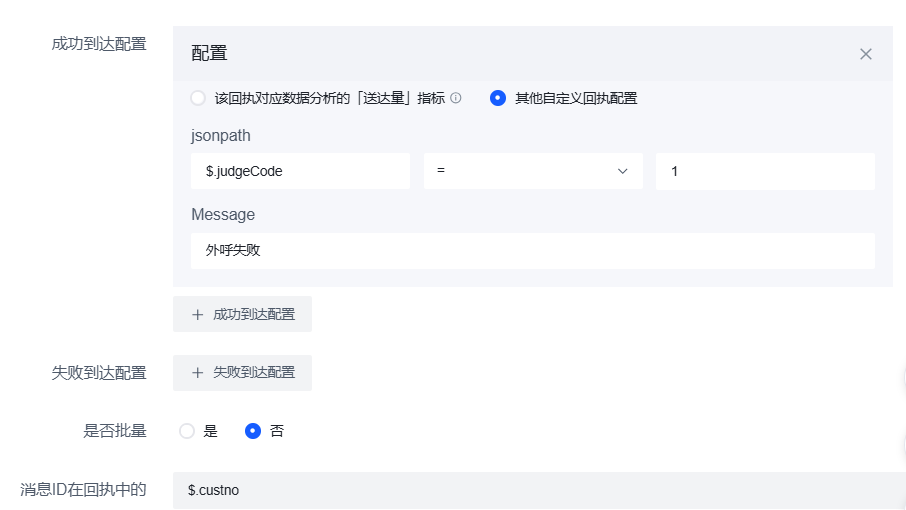The height and width of the screenshot is (510, 906).
Task: Close the 配置 panel with X icon
Action: pyautogui.click(x=865, y=54)
